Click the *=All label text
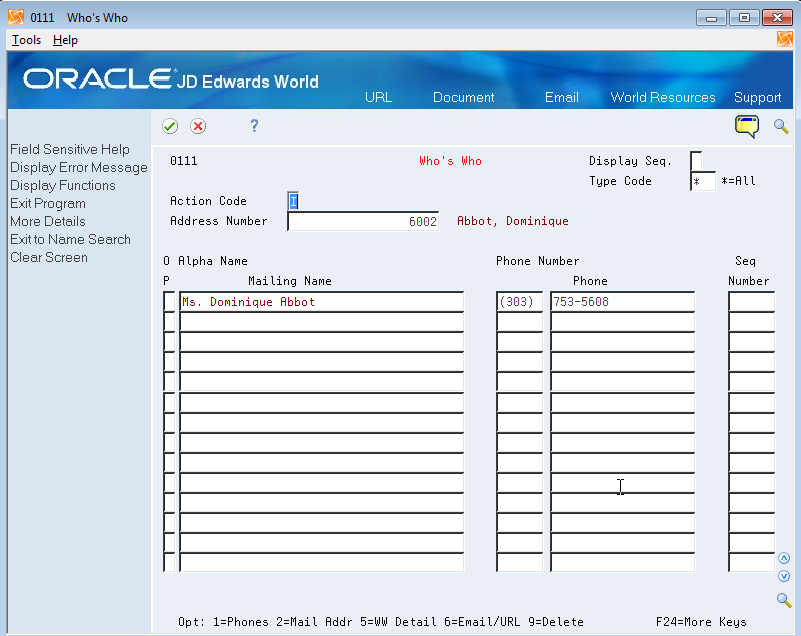This screenshot has height=636, width=801. pyautogui.click(x=738, y=181)
